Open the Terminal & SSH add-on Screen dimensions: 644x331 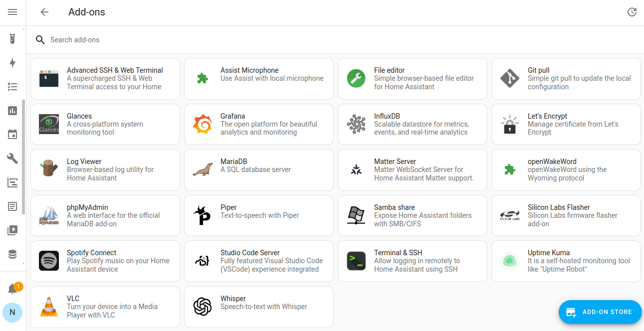point(412,261)
